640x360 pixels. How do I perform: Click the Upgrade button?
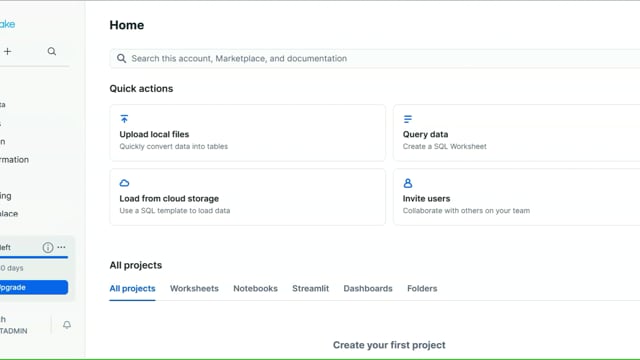coord(34,287)
